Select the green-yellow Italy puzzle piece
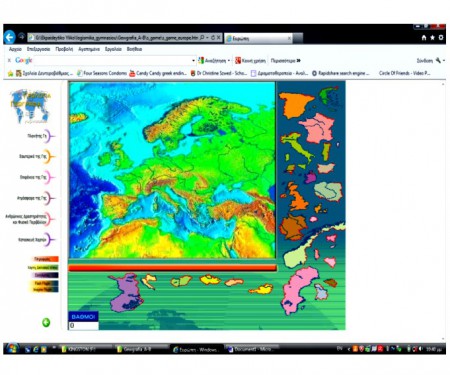 (297, 146)
